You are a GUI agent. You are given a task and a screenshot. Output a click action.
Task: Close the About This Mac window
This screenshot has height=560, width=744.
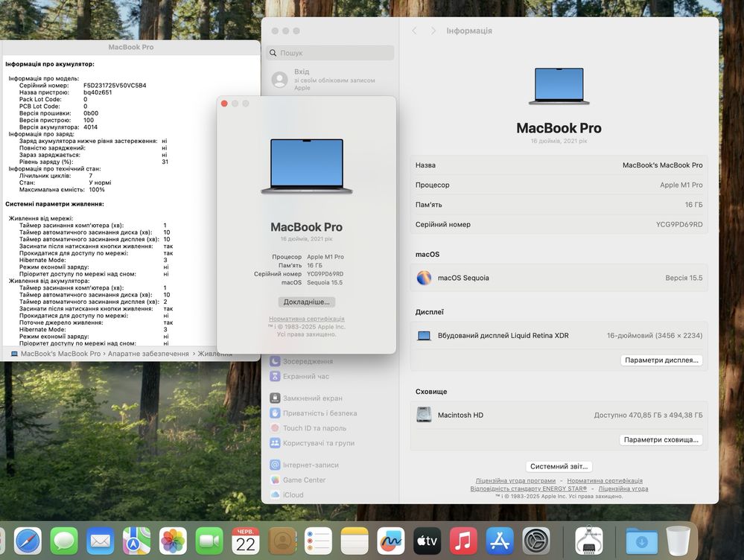tap(224, 104)
